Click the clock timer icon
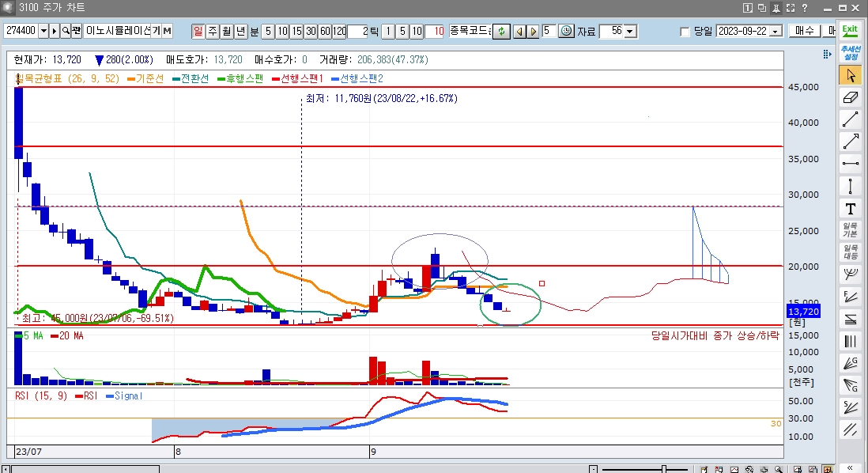The height and width of the screenshot is (473, 868). pos(566,31)
